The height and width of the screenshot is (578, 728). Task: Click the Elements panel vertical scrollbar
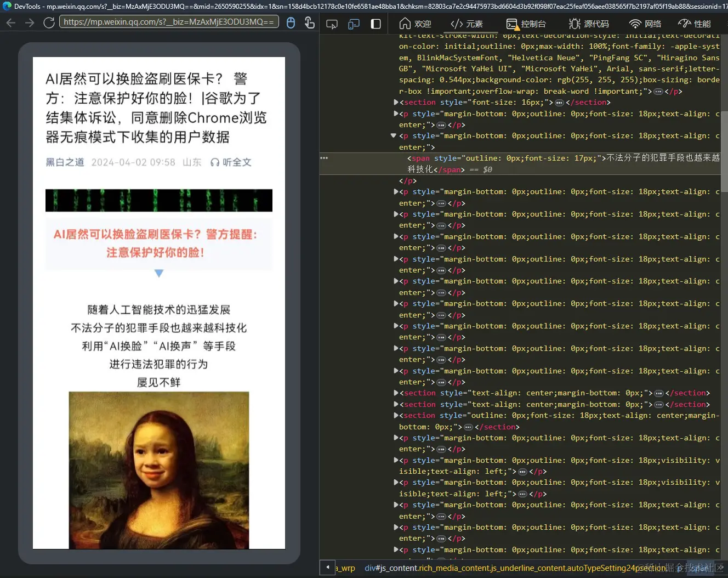click(x=724, y=151)
